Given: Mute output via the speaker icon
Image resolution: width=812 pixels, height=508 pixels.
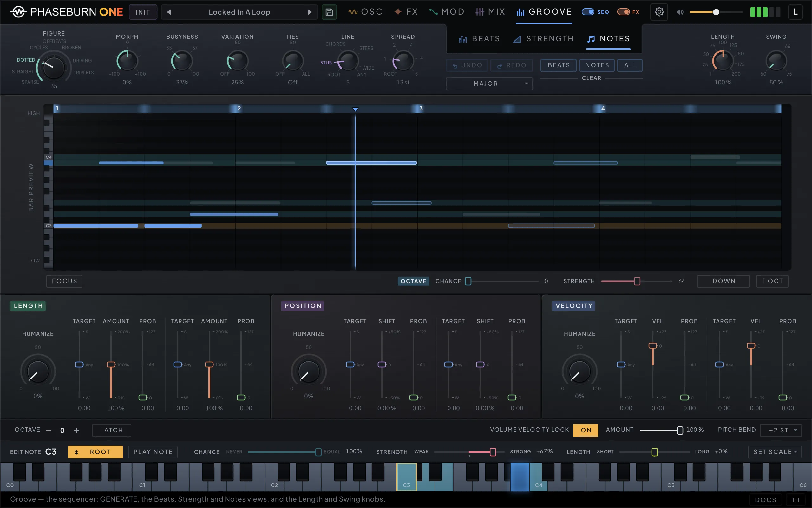Looking at the screenshot, I should point(680,12).
